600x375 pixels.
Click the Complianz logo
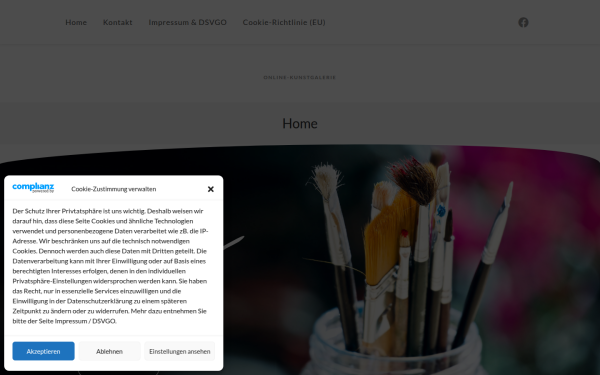(x=33, y=188)
